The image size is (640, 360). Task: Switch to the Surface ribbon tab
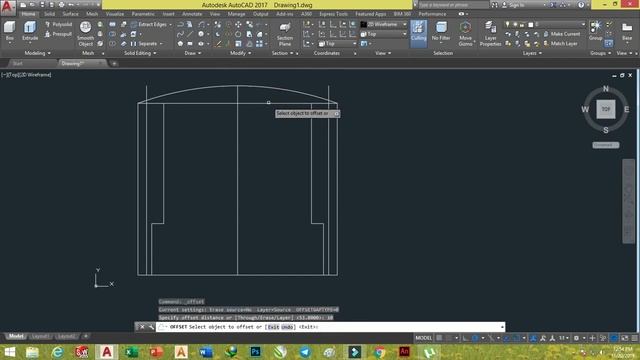tap(70, 14)
